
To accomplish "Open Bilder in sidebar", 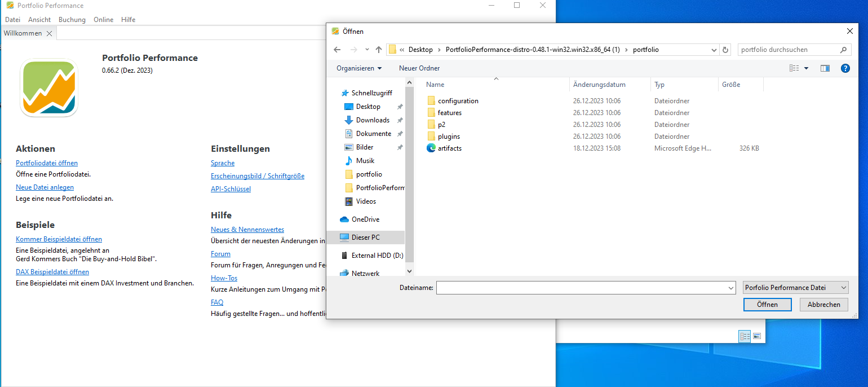I will coord(365,147).
